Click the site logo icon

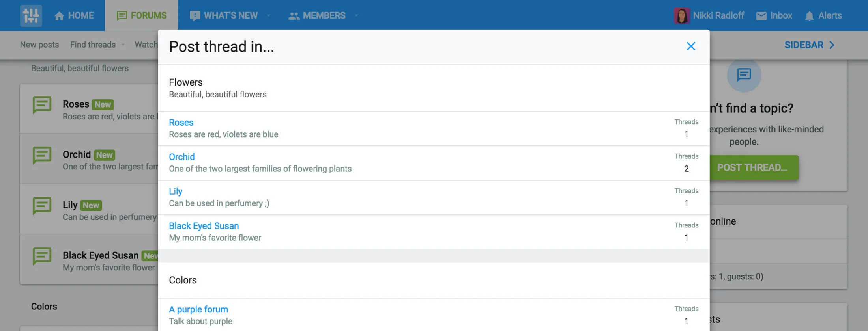tap(31, 16)
